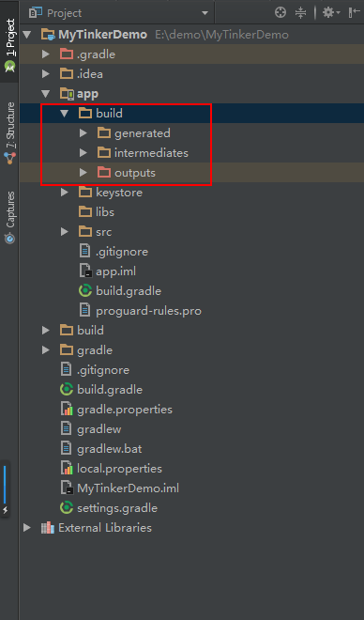Hide the Project tool window with the hide icon
This screenshot has width=364, height=620.
click(x=354, y=12)
